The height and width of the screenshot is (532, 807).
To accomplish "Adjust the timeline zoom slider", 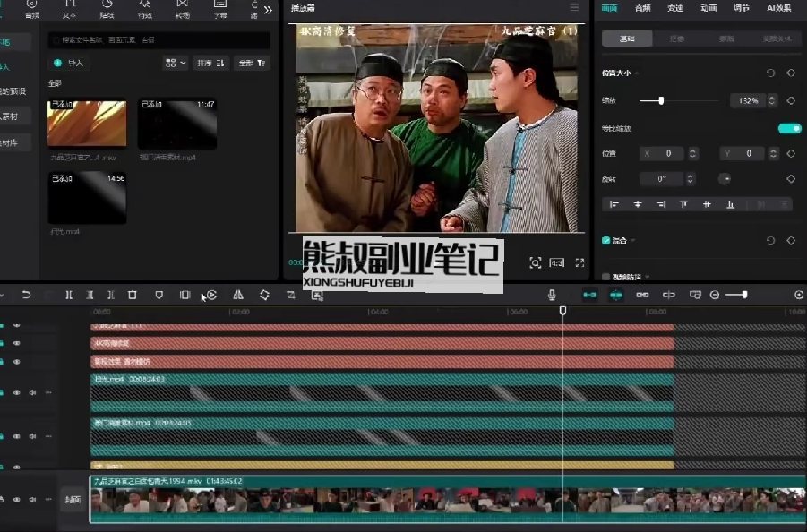I will click(744, 295).
